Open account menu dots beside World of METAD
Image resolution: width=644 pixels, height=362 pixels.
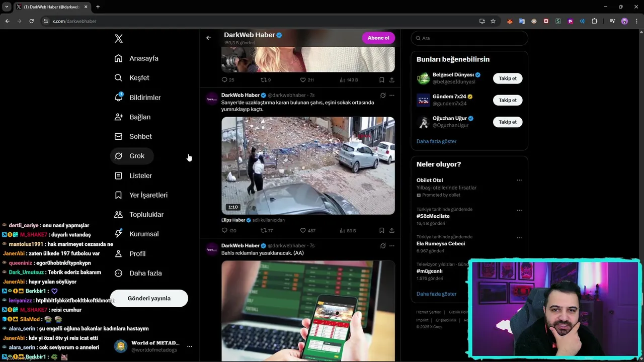coord(189,346)
